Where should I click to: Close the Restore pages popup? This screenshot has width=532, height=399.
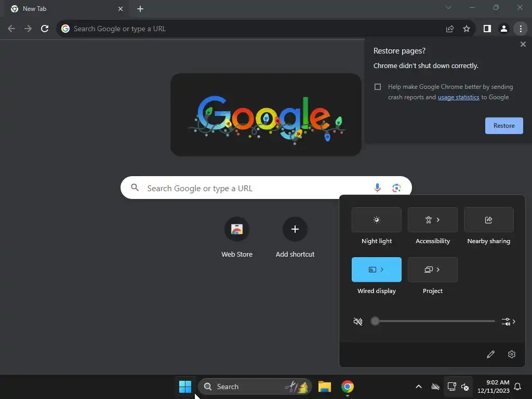click(x=523, y=44)
